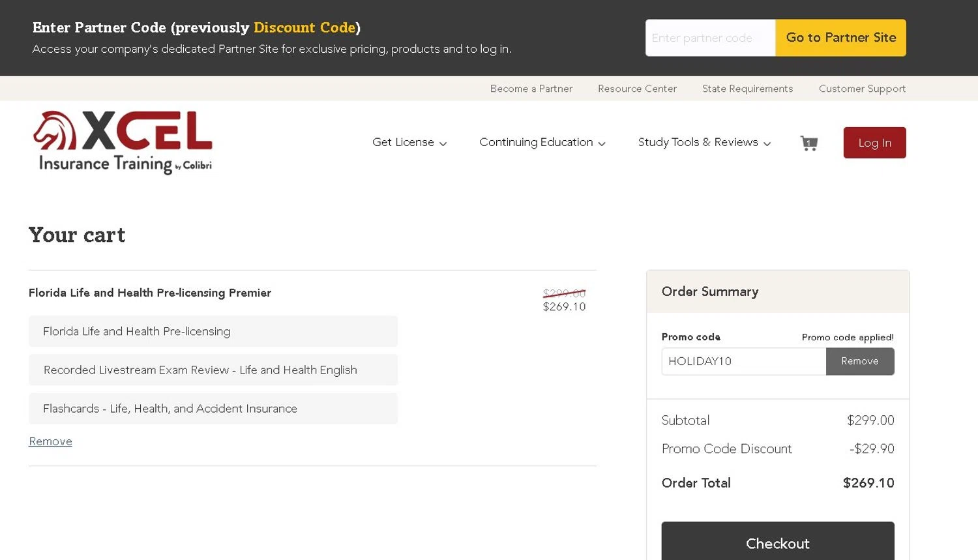
Task: Select Recorded Livestream Exam Review item
Action: pos(213,370)
